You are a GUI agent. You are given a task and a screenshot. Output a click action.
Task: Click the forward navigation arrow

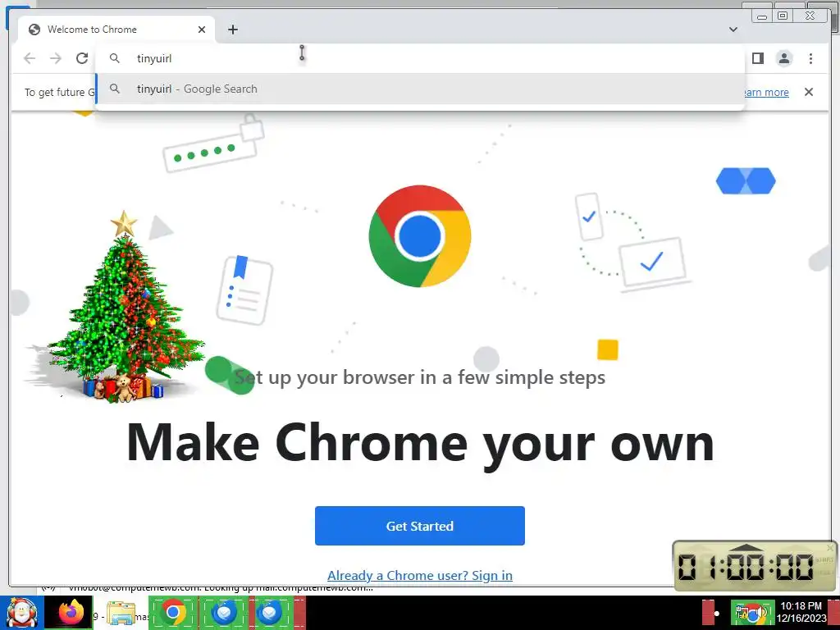pos(56,58)
